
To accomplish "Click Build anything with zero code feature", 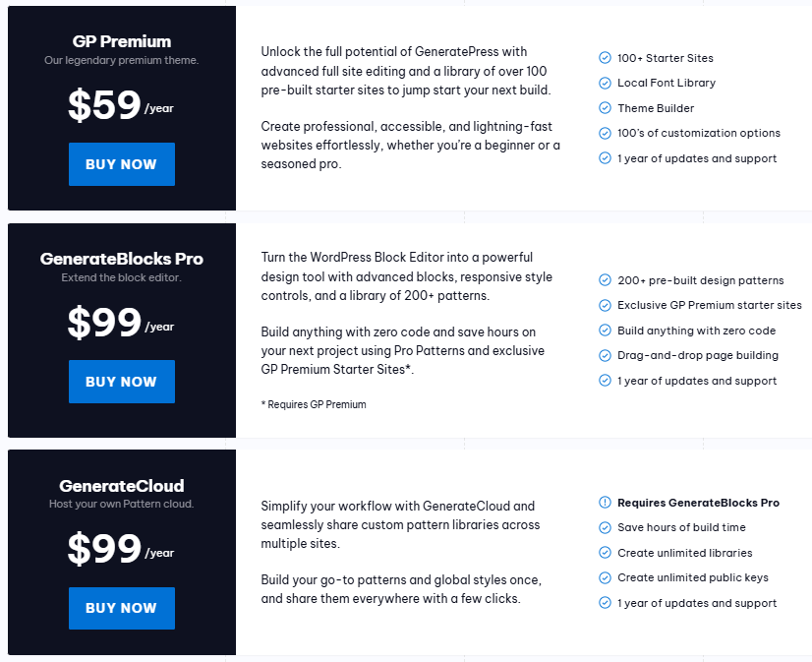I will point(696,331).
